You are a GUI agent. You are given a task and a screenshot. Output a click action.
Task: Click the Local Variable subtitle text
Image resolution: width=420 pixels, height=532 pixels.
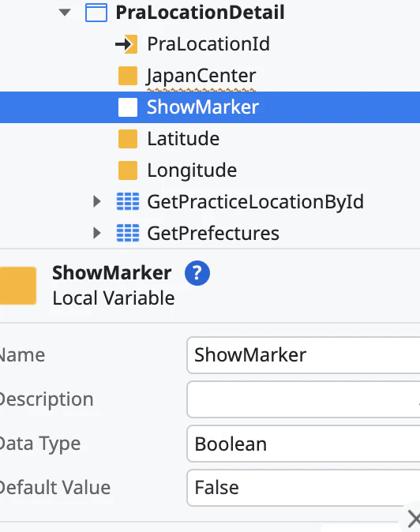coord(114,298)
